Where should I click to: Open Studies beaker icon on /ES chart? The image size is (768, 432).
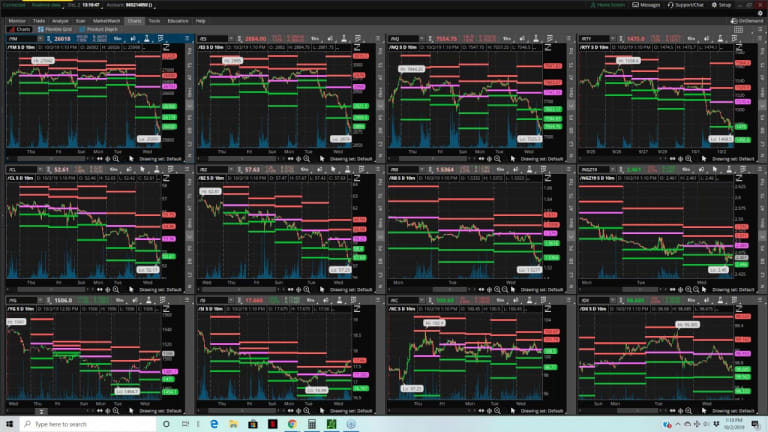(x=344, y=39)
